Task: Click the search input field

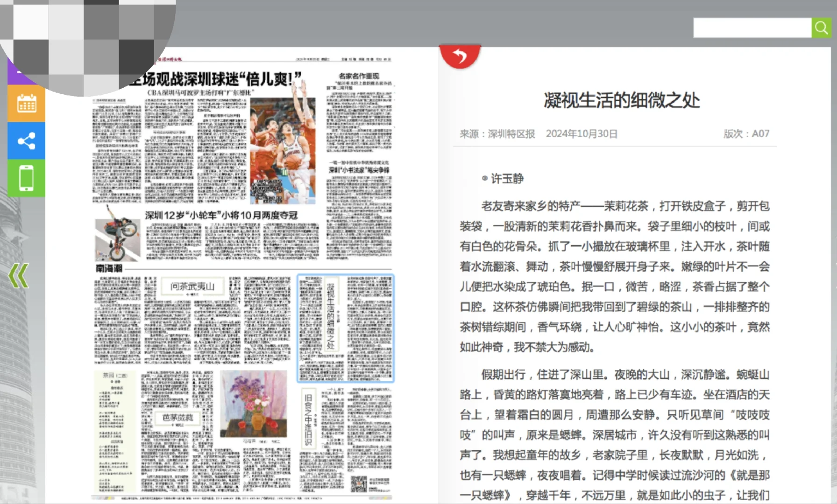Action: [752, 28]
